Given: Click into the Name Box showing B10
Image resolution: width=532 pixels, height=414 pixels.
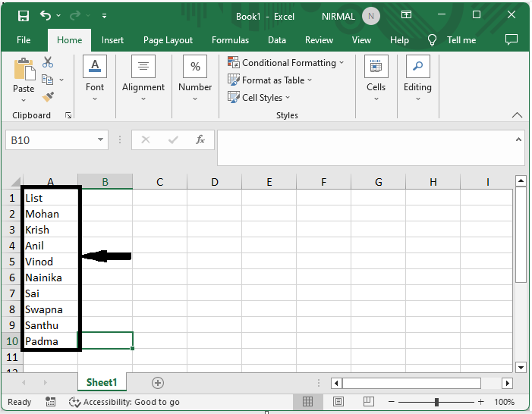Looking at the screenshot, I should [x=51, y=140].
